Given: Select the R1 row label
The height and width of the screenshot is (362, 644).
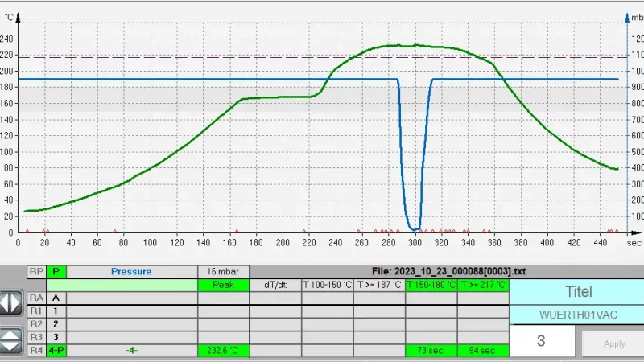Looking at the screenshot, I should coord(36,311).
